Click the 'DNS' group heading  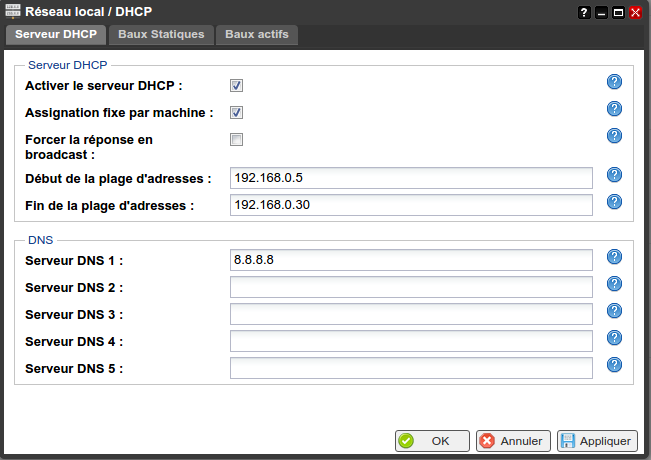tap(41, 240)
